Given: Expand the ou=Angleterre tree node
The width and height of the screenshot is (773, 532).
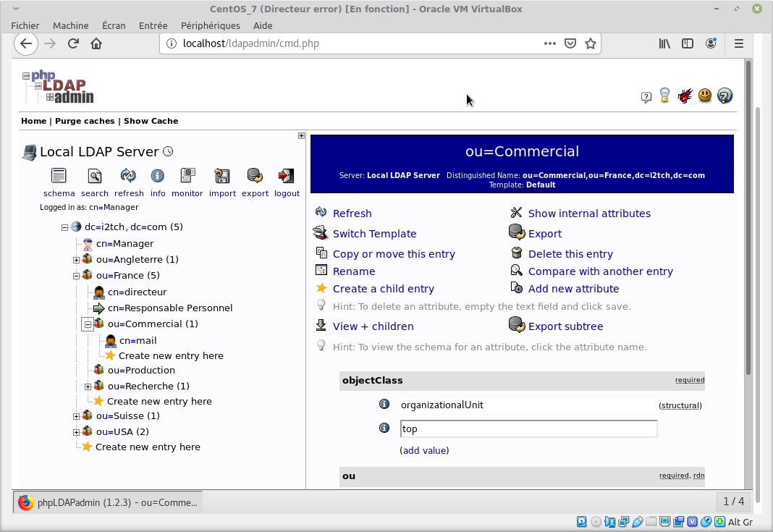Looking at the screenshot, I should 76,260.
